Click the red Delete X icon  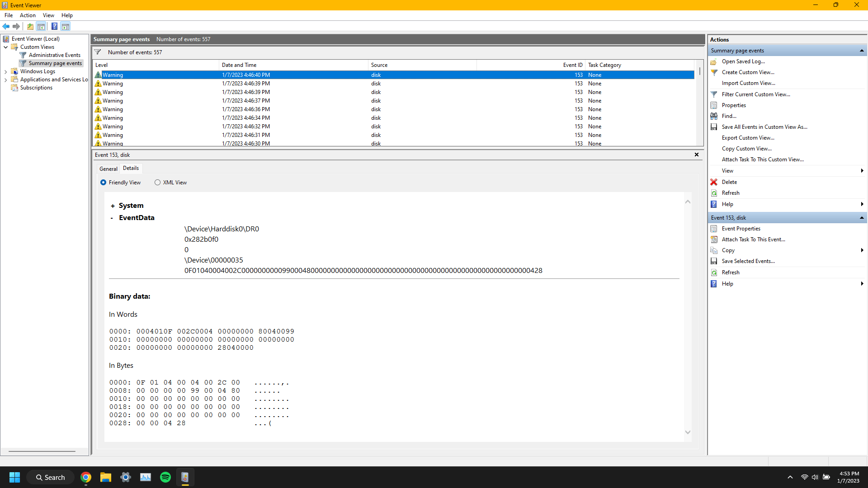[x=714, y=182]
